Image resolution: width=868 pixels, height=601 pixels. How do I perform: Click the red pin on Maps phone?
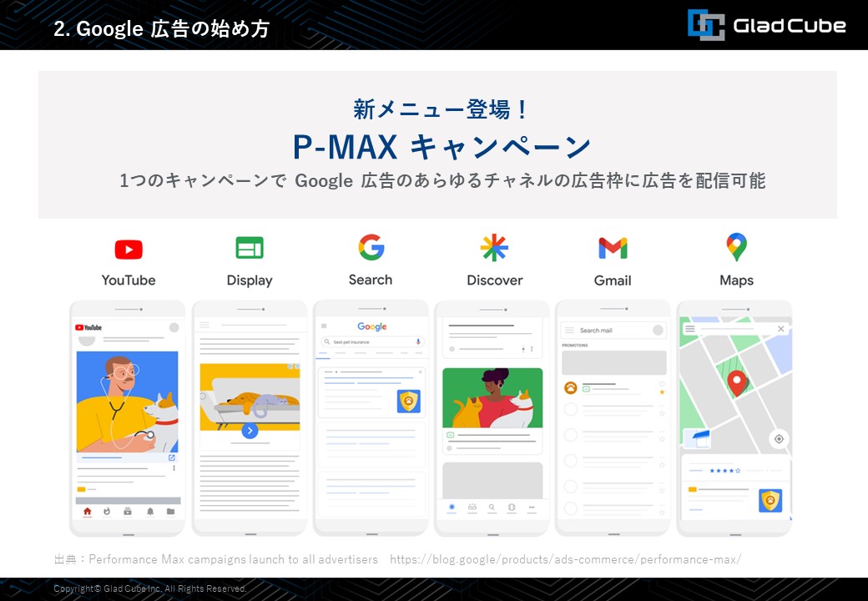pos(737,383)
